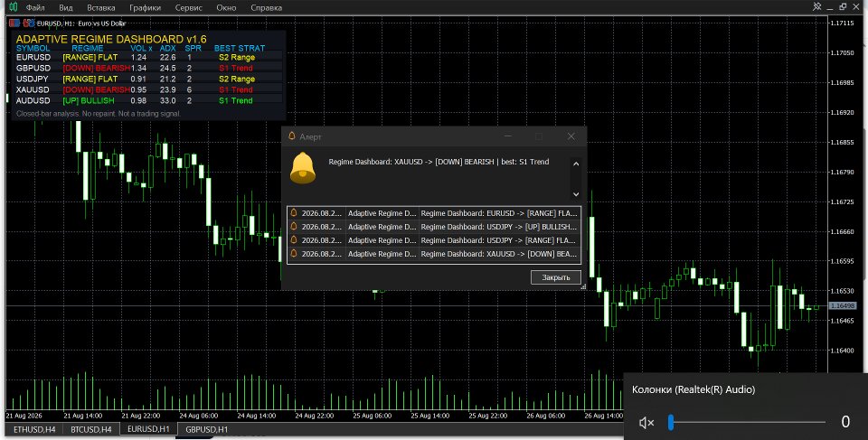Click the S2 Range strategy for EURUSD
868x440 pixels.
click(237, 57)
